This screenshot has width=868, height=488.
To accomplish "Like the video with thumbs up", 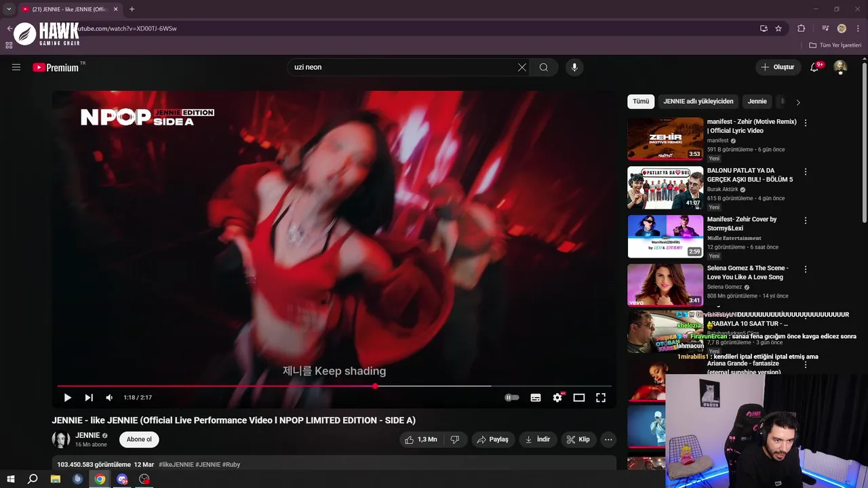I will (x=420, y=439).
